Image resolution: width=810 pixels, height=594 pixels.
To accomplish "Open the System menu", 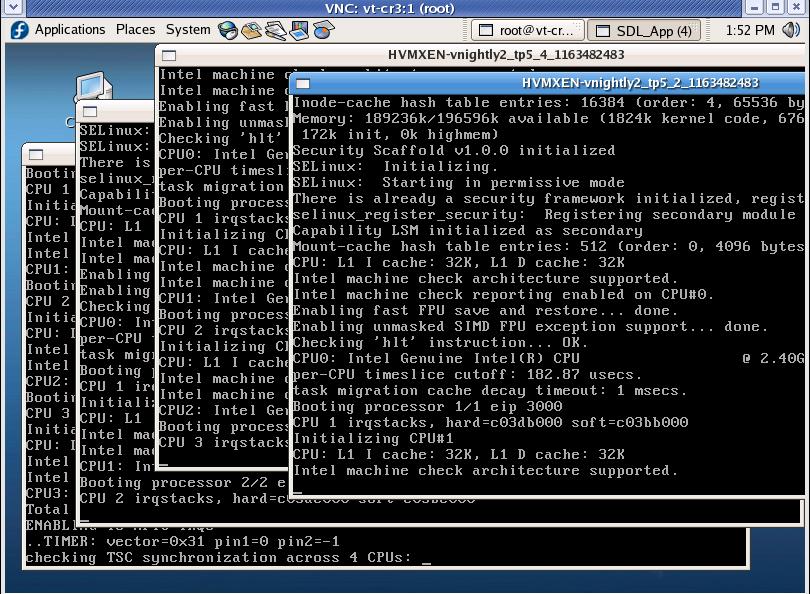I will (x=188, y=30).
